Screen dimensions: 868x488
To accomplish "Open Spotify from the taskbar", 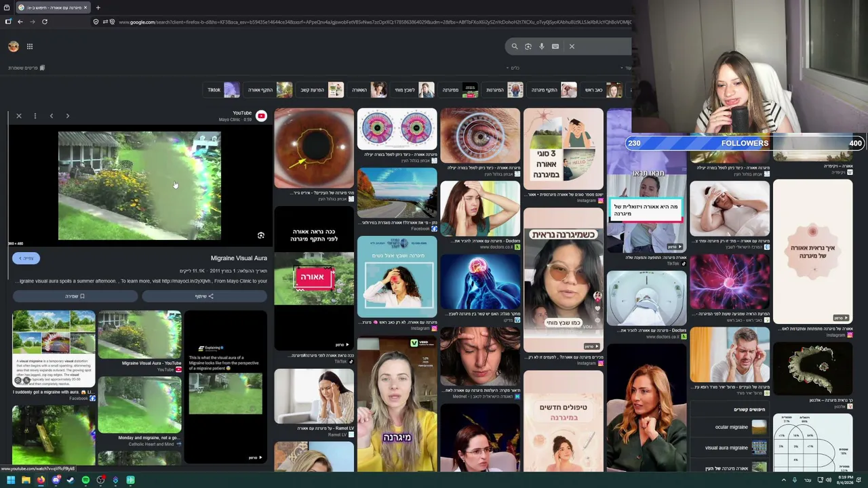I will point(85,480).
